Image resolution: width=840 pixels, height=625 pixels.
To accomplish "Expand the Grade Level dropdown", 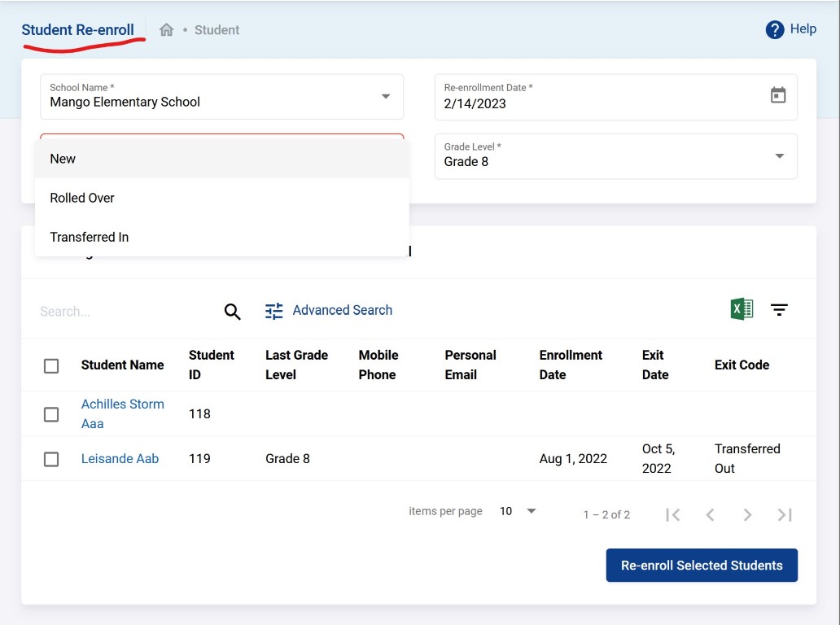I will point(779,156).
